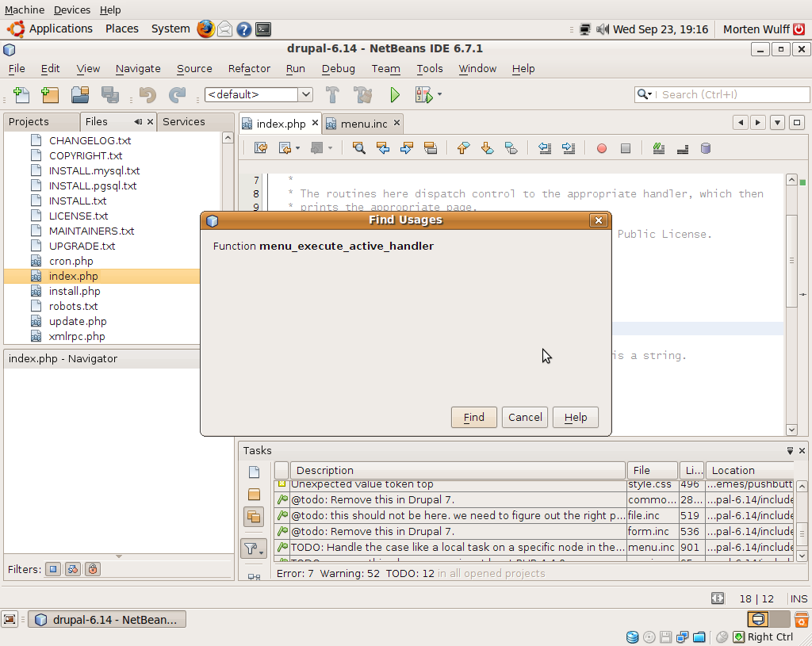Screen dimensions: 812x646
Task: Open the terminal launcher in panel
Action: [263, 29]
